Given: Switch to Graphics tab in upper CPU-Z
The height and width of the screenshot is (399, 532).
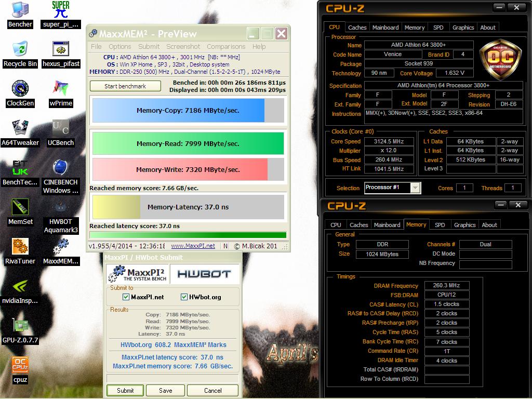Looking at the screenshot, I should tap(463, 28).
